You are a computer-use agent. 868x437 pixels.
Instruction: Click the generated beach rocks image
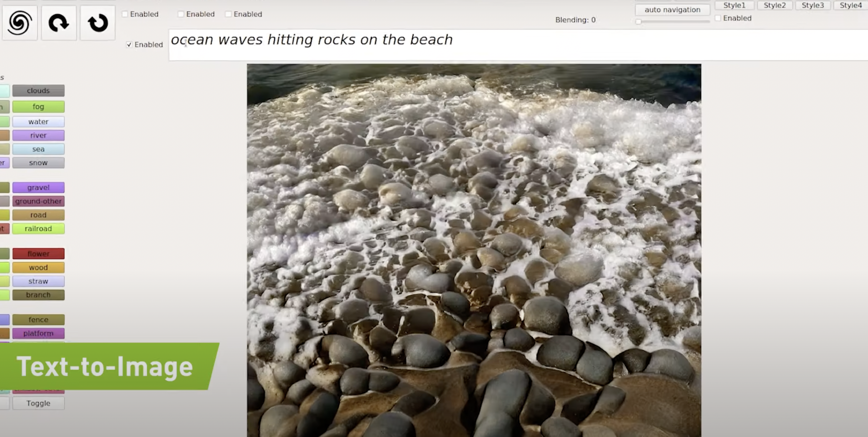coord(474,250)
